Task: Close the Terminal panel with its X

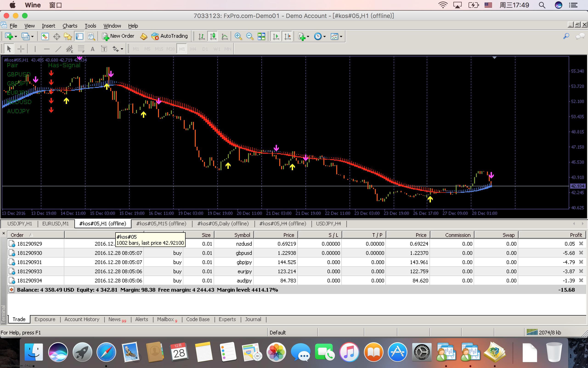Action: click(4, 233)
